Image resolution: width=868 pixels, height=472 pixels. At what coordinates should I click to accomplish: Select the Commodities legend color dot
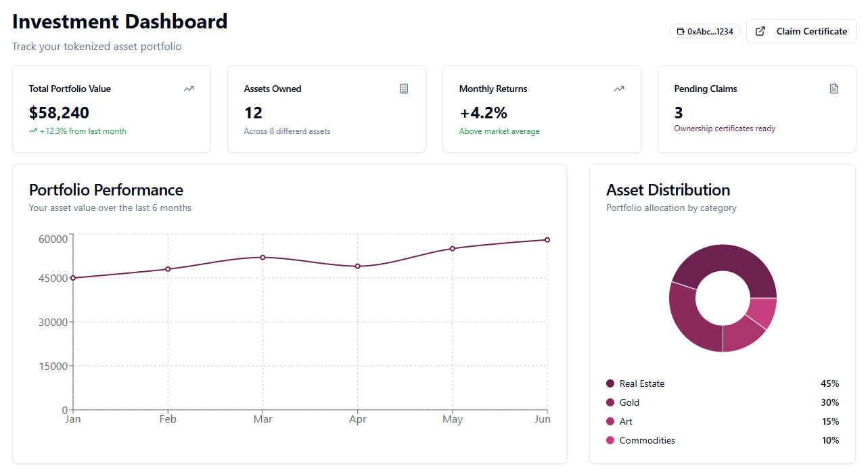pos(610,440)
